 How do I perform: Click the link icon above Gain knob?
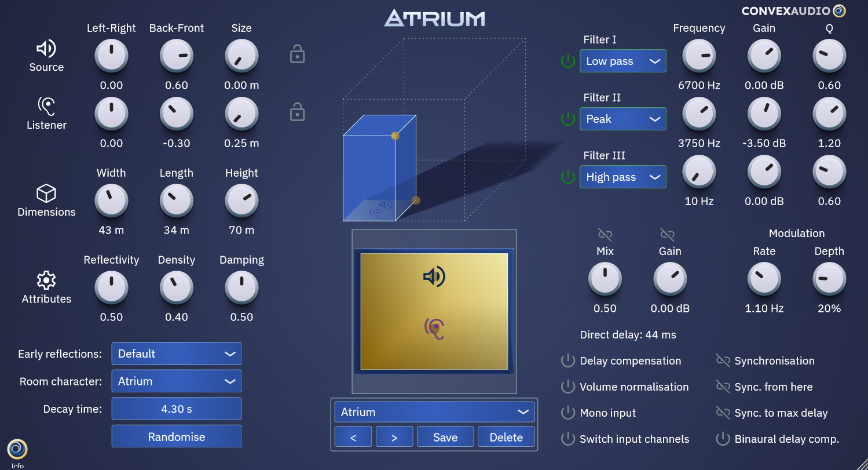(x=667, y=234)
